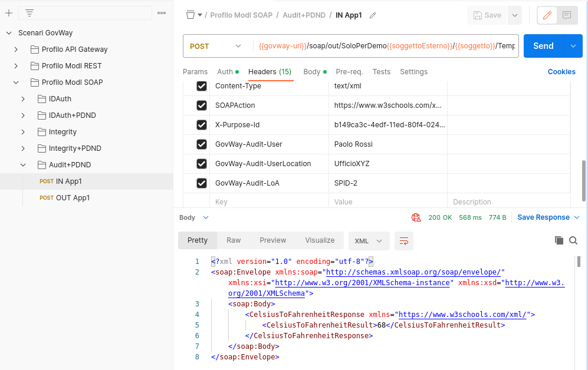Image resolution: width=588 pixels, height=370 pixels.
Task: Collapse the Scenari GovWay collection
Action: click(x=9, y=33)
